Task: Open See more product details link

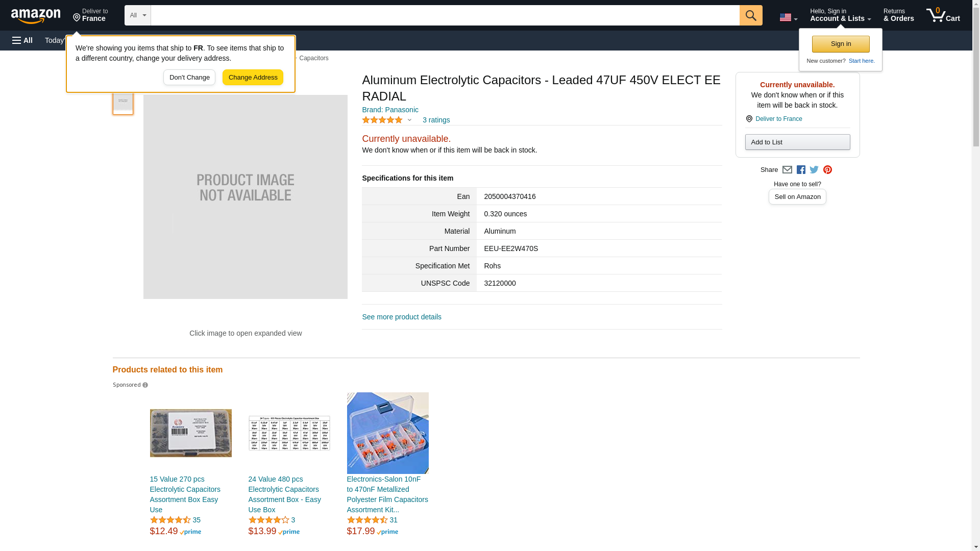Action: click(402, 317)
